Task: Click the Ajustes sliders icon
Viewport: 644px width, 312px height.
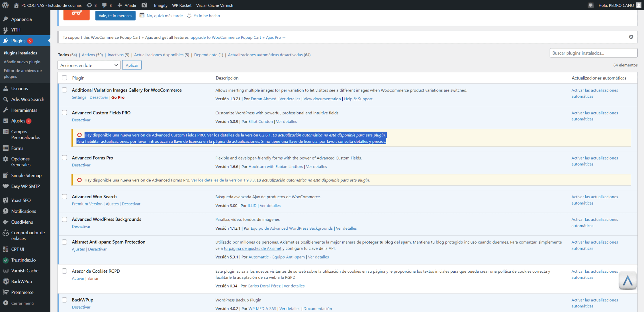Action: pyautogui.click(x=5, y=121)
